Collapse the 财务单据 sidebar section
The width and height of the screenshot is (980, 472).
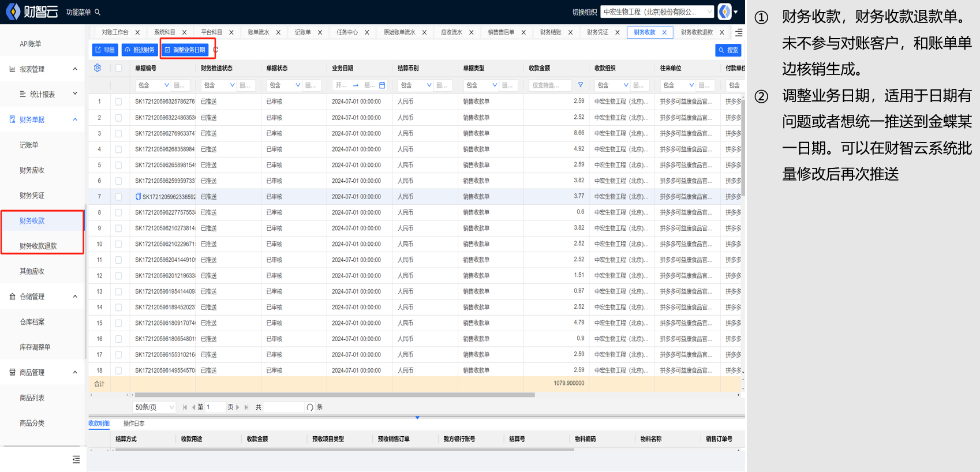pyautogui.click(x=75, y=119)
